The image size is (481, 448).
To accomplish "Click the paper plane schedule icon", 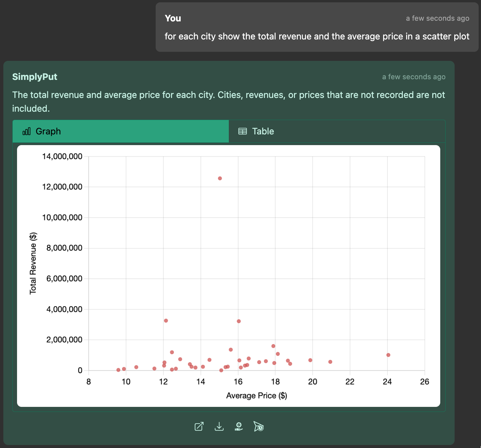I will (259, 427).
